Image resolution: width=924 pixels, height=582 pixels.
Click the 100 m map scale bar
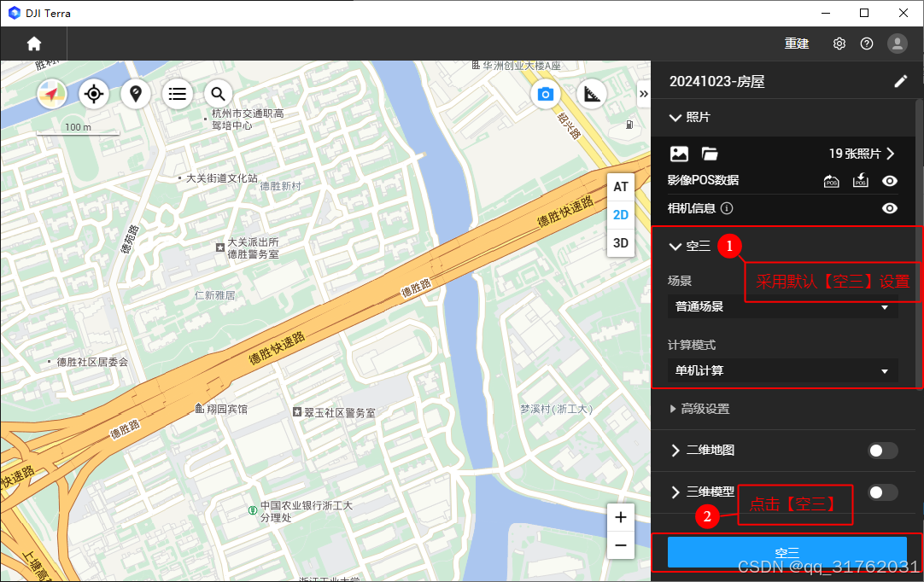tap(78, 129)
